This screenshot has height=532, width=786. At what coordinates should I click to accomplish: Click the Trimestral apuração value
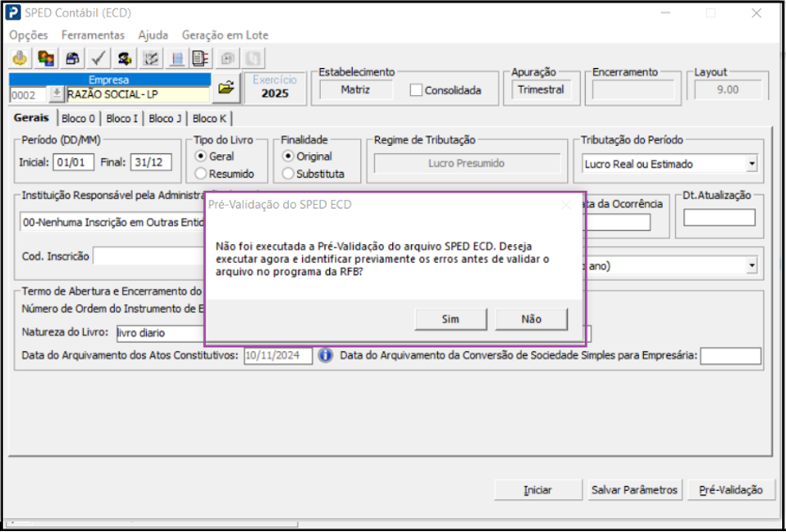click(x=541, y=90)
